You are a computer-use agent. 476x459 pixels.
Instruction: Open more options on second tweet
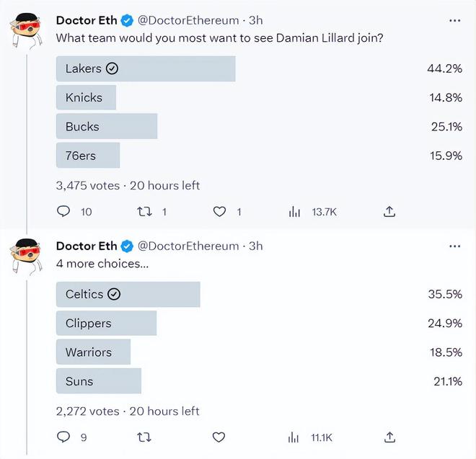pyautogui.click(x=454, y=246)
